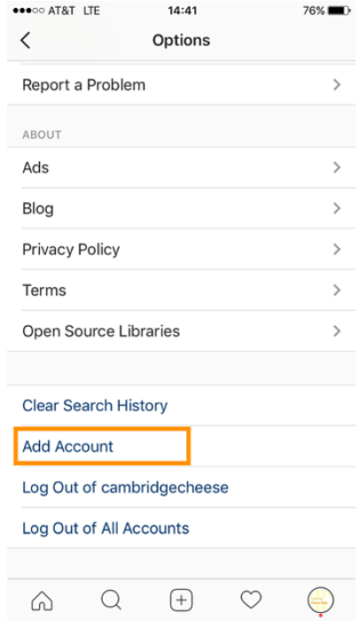
Task: Open the Activity heart tab
Action: pos(251,599)
